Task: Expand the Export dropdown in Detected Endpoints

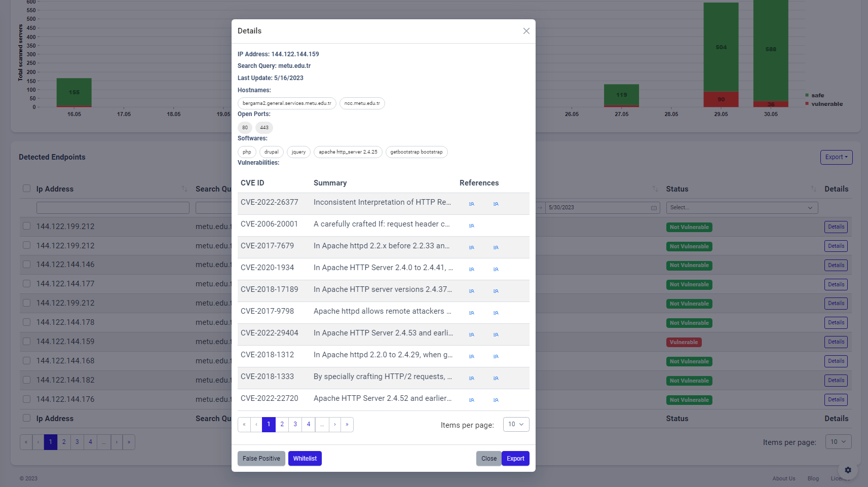Action: [836, 157]
